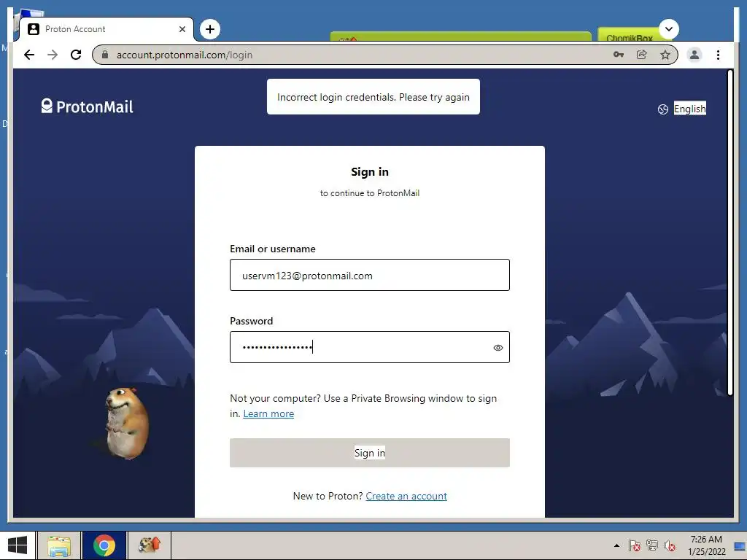Click the Chrome taskbar icon
The image size is (747, 560).
point(104,545)
